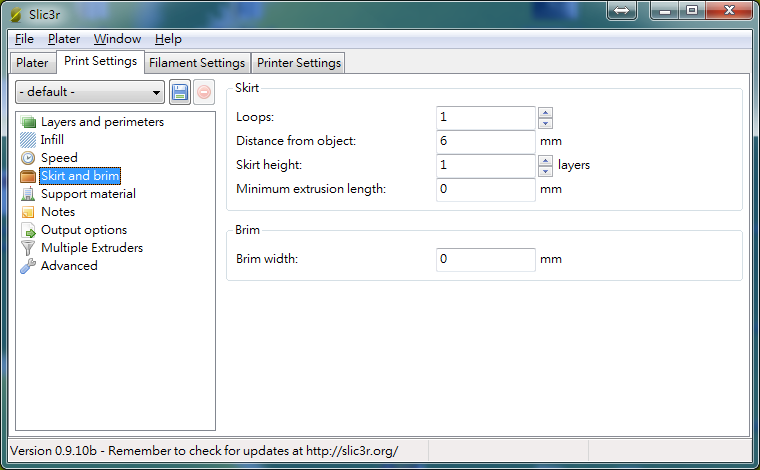Click the Slic3r app icon in title bar

(16, 15)
